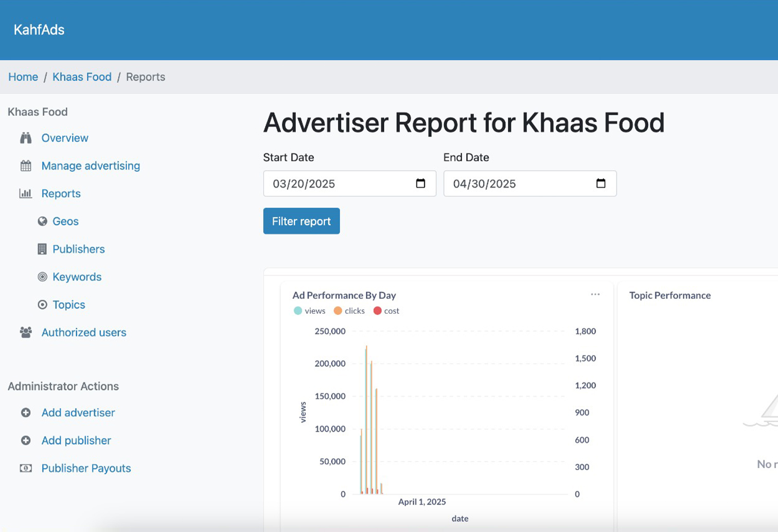The width and height of the screenshot is (778, 532).
Task: Toggle the cost series in chart legend
Action: [386, 311]
